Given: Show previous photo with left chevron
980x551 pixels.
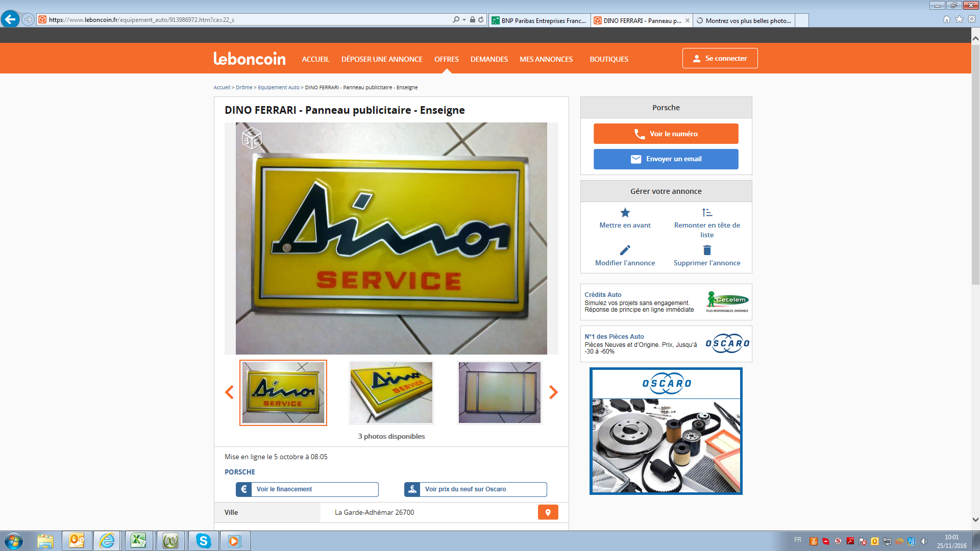Looking at the screenshot, I should (229, 392).
